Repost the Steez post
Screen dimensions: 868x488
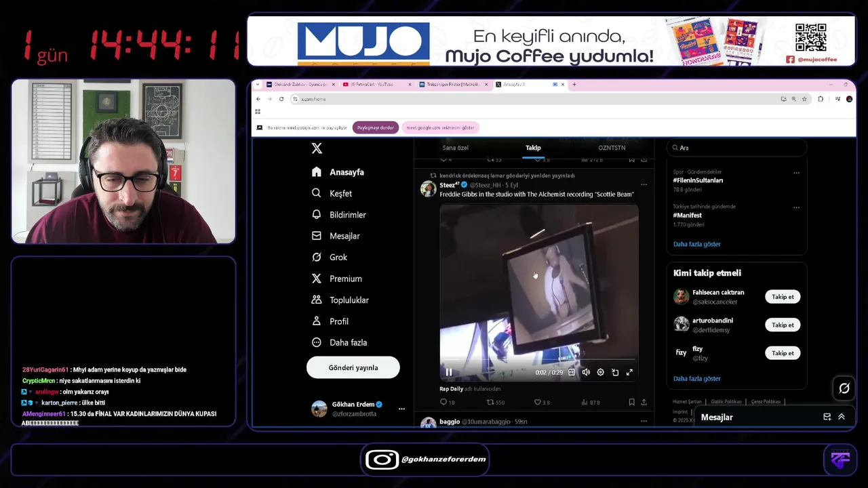[496, 402]
